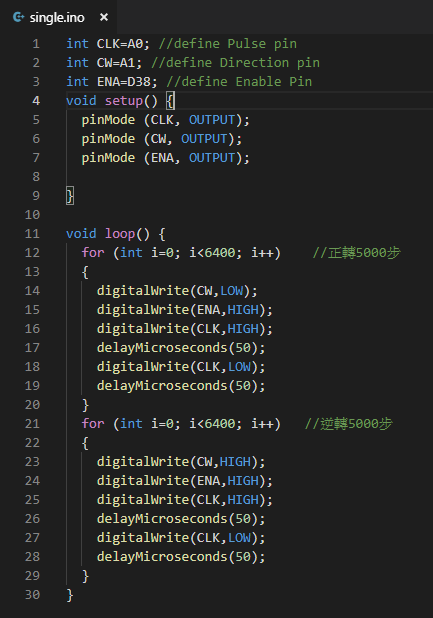Click the void loop() declaration
433x618 pixels.
point(116,234)
